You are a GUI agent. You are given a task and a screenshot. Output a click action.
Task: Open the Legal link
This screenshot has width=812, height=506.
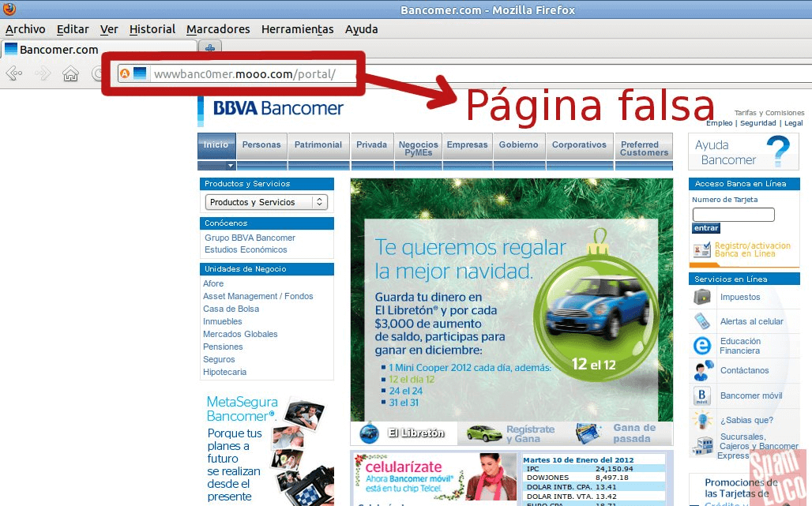793,123
